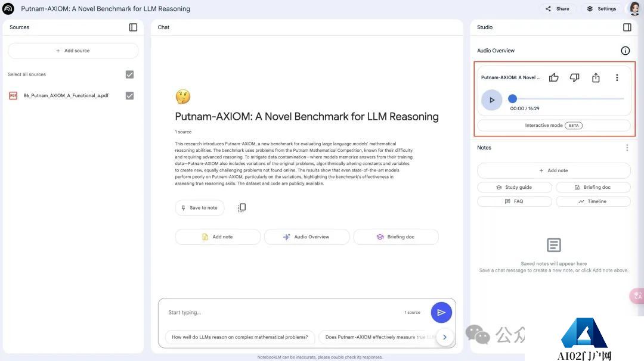Image resolution: width=644 pixels, height=361 pixels.
Task: Dislike the audio overview with thumbs down
Action: [575, 77]
